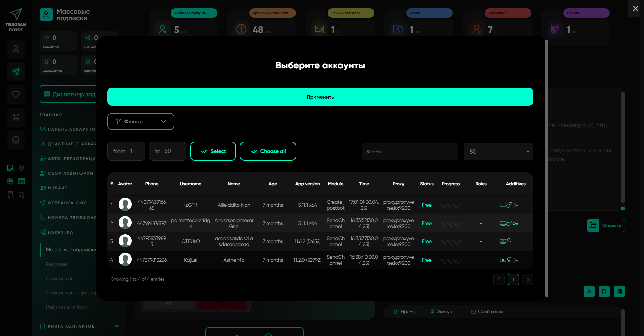Viewport: 644px width, 336px height.
Task: Click the command key icon in sidebar
Action: pyautogui.click(x=16, y=117)
